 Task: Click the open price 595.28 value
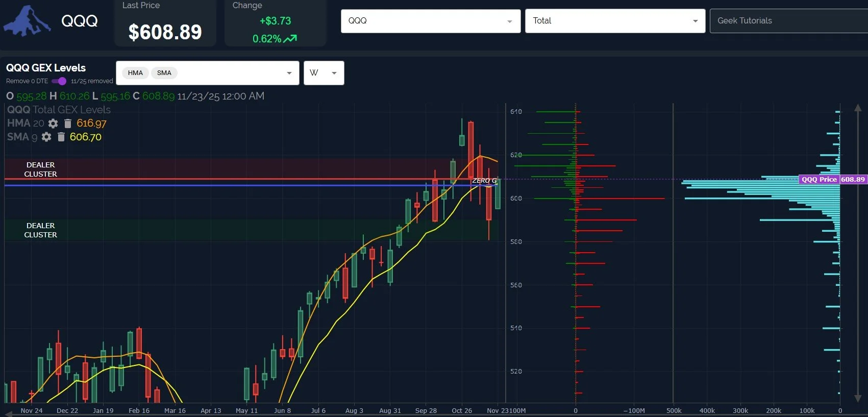[31, 96]
